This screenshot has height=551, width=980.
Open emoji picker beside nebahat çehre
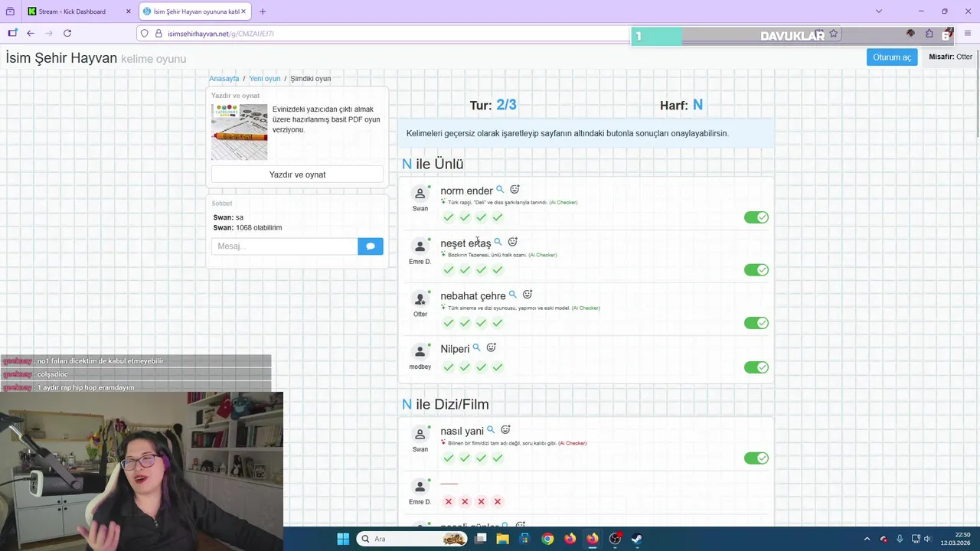click(527, 295)
